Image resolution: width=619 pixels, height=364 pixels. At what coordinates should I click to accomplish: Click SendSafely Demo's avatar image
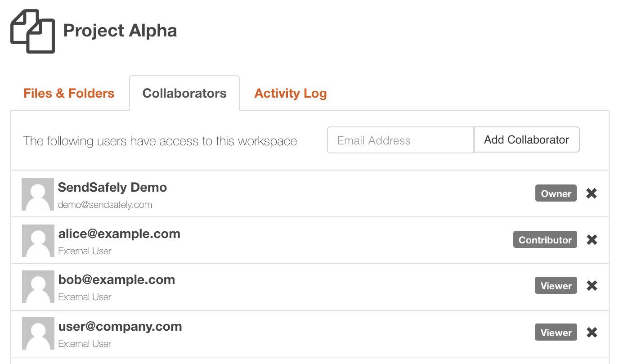pyautogui.click(x=38, y=194)
